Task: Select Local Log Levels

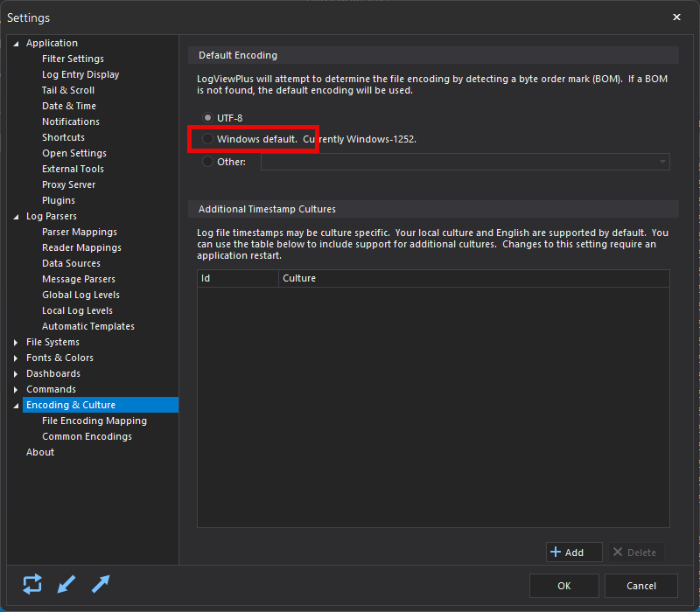Action: pyautogui.click(x=77, y=310)
